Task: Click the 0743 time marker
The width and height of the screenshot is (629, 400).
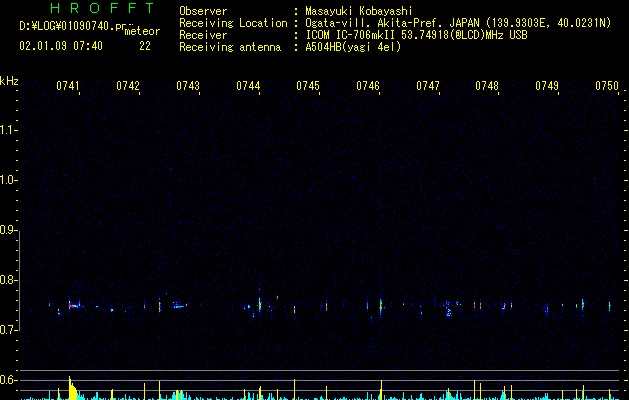Action: (x=188, y=85)
